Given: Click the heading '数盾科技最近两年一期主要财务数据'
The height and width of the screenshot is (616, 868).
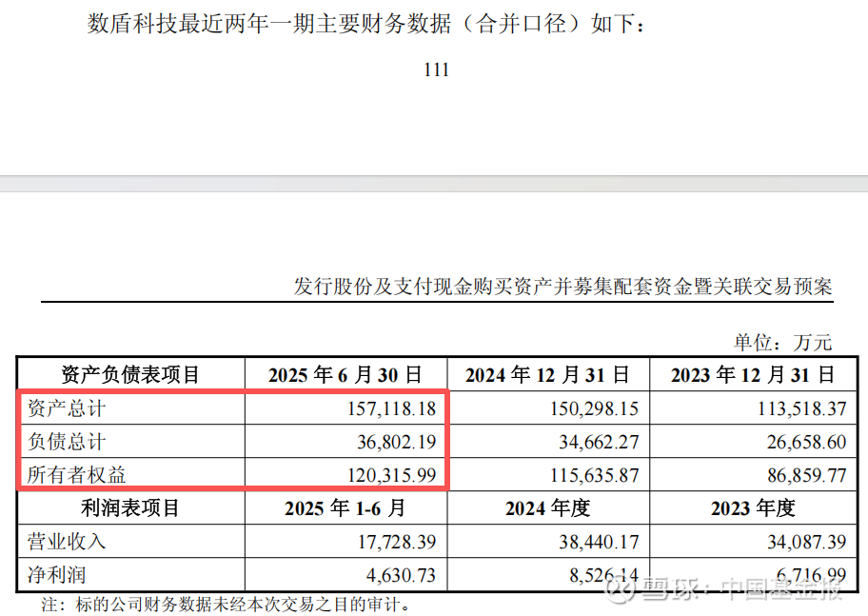Looking at the screenshot, I should (x=269, y=24).
